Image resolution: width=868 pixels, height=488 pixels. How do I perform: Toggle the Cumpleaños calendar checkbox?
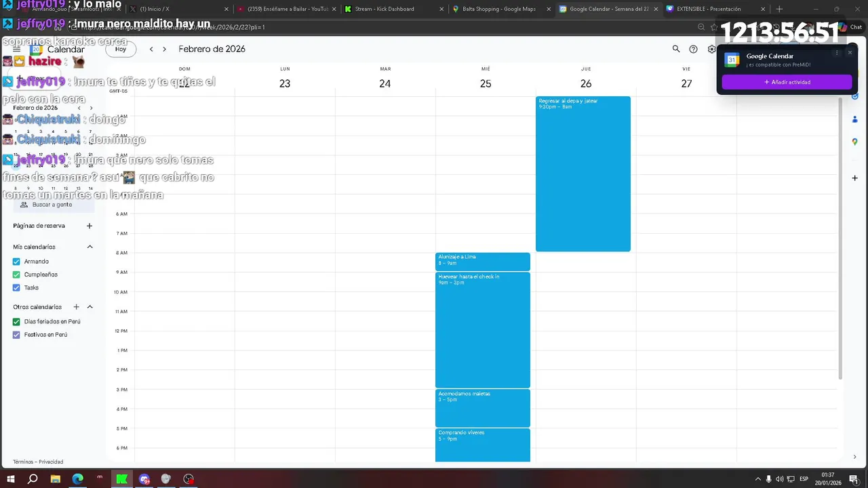tap(16, 274)
